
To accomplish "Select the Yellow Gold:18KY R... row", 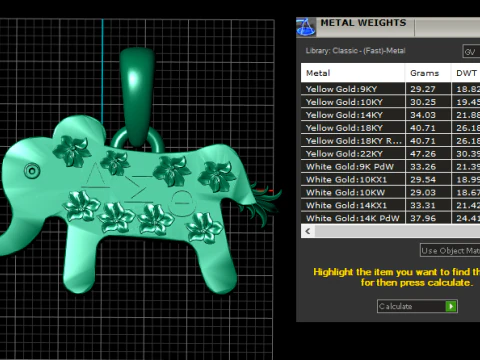I will point(390,141).
